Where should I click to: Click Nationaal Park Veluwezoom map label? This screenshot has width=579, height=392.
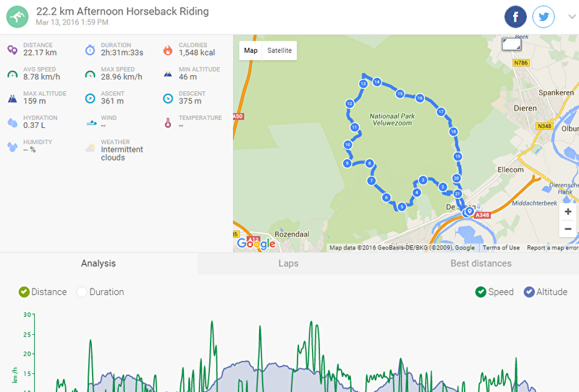[392, 119]
